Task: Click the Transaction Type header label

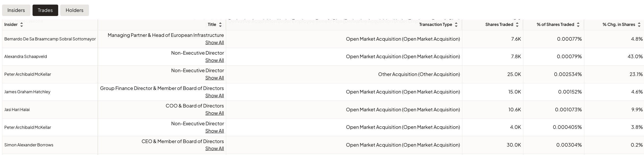Action: (436, 24)
